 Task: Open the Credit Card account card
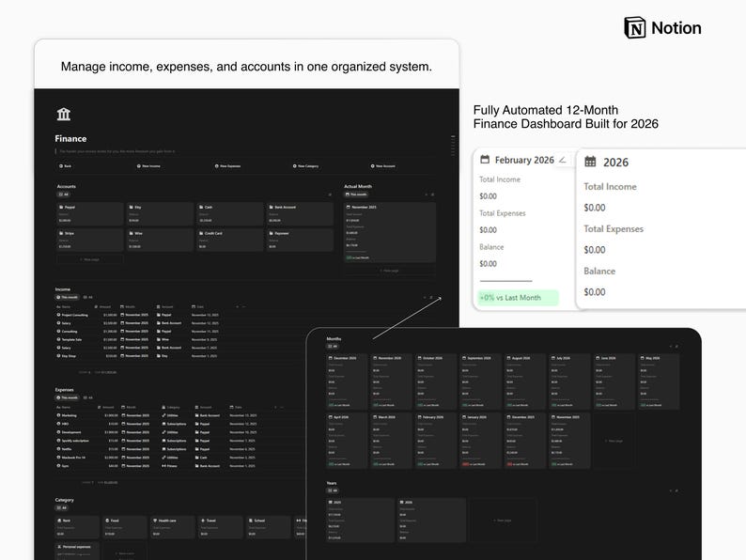pyautogui.click(x=230, y=240)
